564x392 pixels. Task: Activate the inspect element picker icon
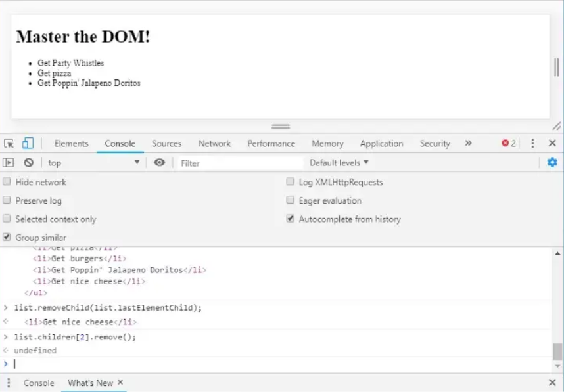coord(9,143)
